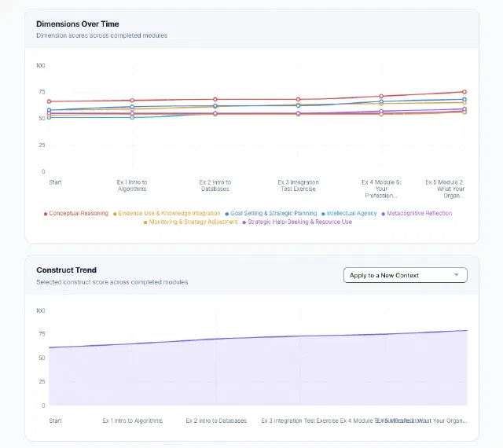Toggle Evidence Use & Knowledge Integration legend
This screenshot has width=503, height=448.
(x=167, y=214)
